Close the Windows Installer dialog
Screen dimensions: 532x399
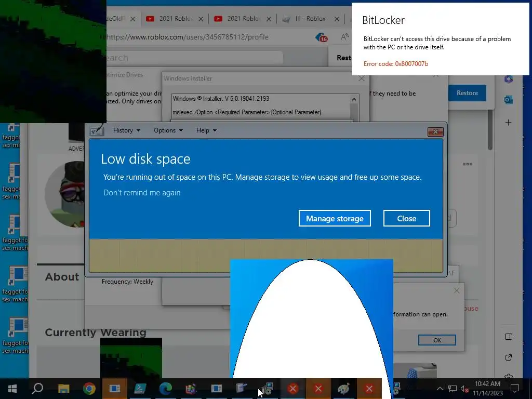[x=362, y=78]
